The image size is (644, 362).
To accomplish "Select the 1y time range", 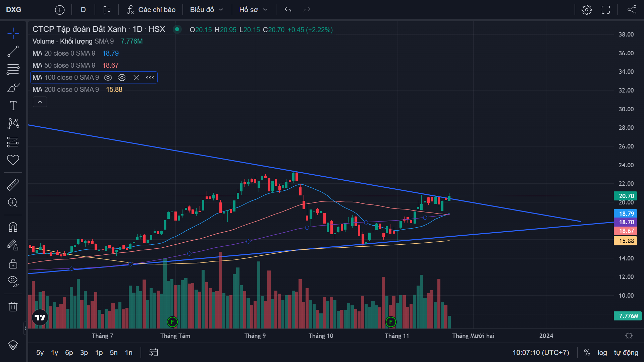I will click(x=54, y=353).
